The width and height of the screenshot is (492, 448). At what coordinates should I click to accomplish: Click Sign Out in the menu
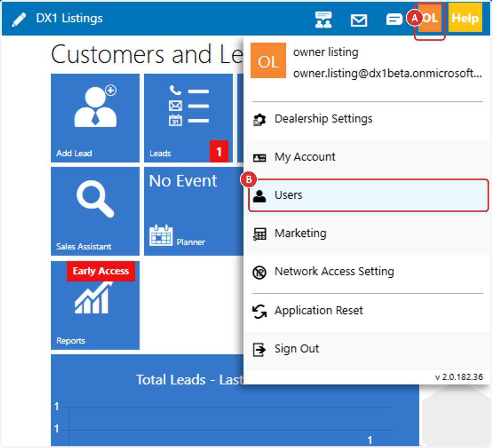pyautogui.click(x=367, y=349)
